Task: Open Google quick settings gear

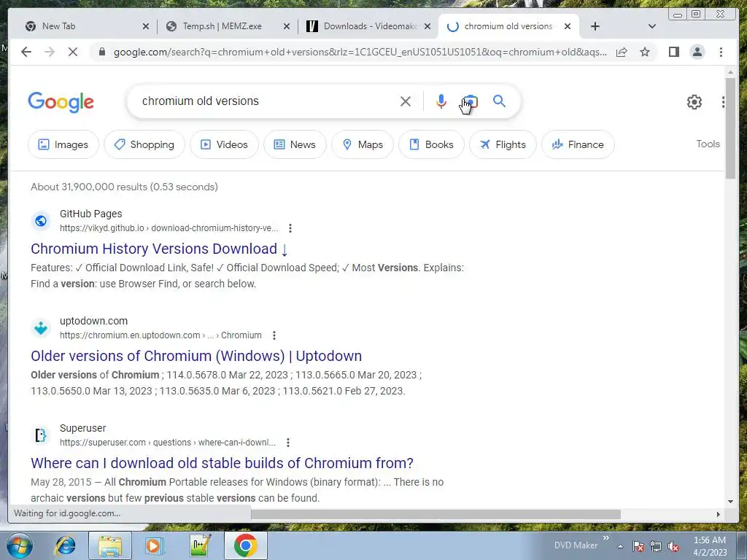Action: [x=694, y=102]
